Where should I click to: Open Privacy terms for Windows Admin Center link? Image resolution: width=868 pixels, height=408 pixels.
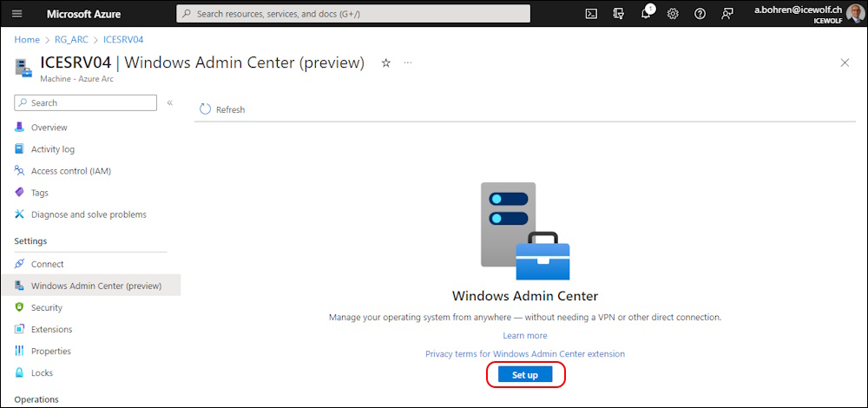coord(525,354)
